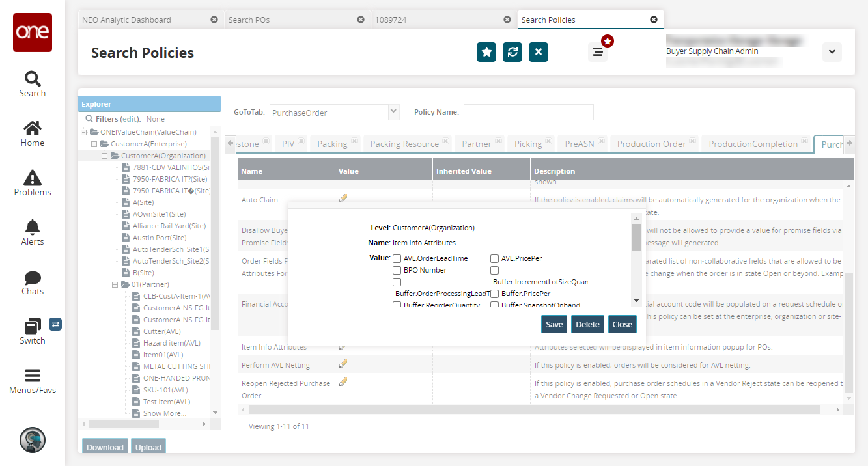Click the Policy Name input field
Screen dimensions: 868x466
528,112
